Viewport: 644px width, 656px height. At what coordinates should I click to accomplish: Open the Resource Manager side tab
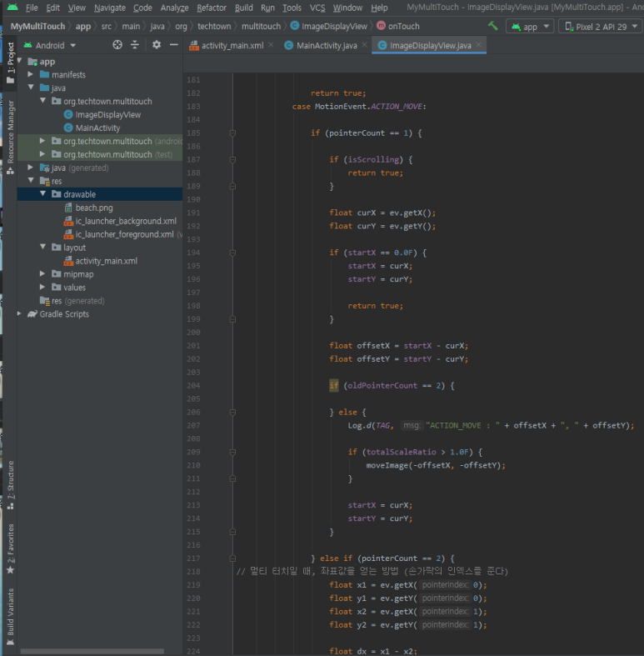point(11,138)
